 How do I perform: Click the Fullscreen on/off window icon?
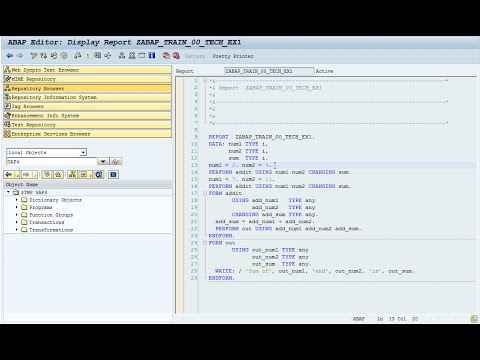(x=142, y=56)
